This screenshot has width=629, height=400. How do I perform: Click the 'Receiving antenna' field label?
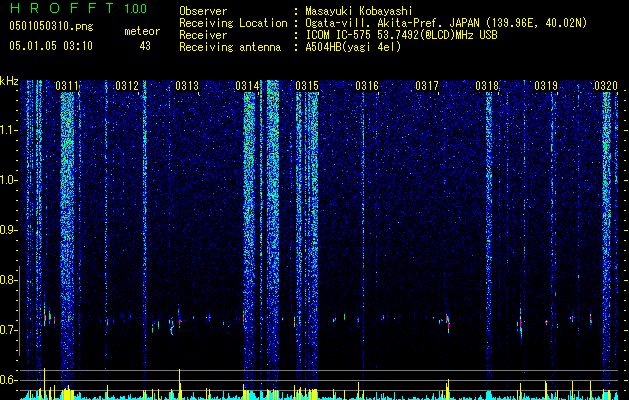pyautogui.click(x=230, y=47)
